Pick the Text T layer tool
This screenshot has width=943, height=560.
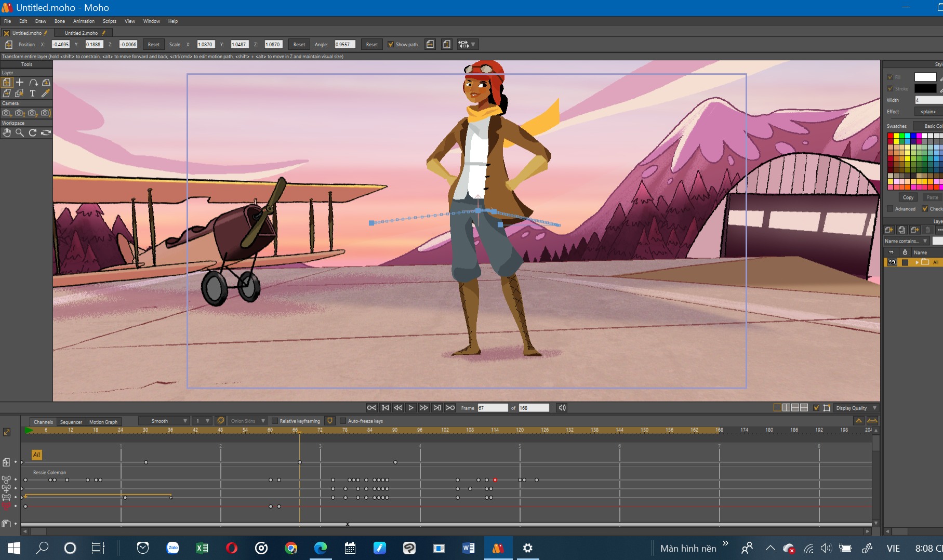[33, 94]
